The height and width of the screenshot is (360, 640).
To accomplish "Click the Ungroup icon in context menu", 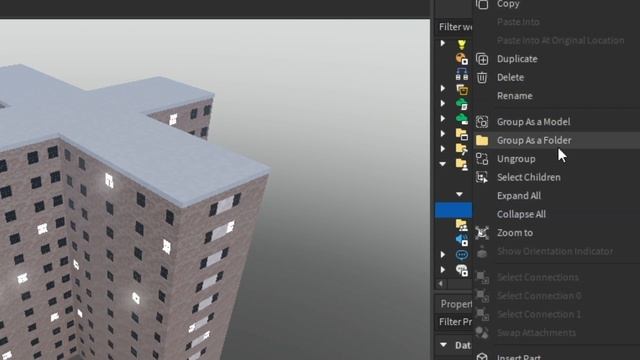I will click(482, 159).
